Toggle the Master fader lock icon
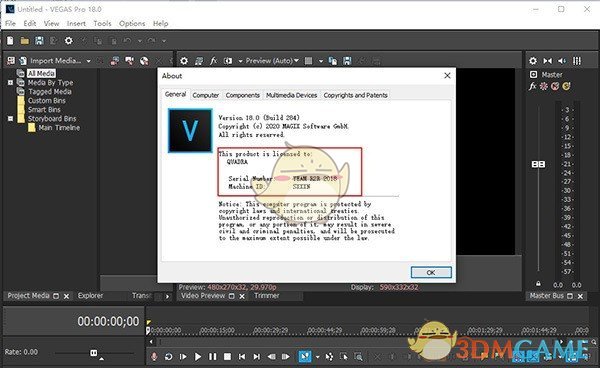The height and width of the screenshot is (368, 600). coord(538,284)
